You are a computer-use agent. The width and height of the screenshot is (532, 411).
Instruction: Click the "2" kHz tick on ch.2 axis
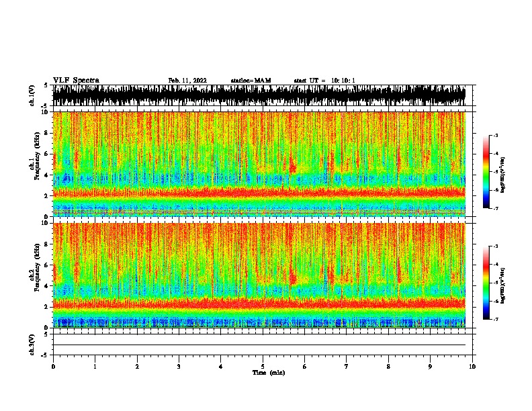(x=47, y=307)
